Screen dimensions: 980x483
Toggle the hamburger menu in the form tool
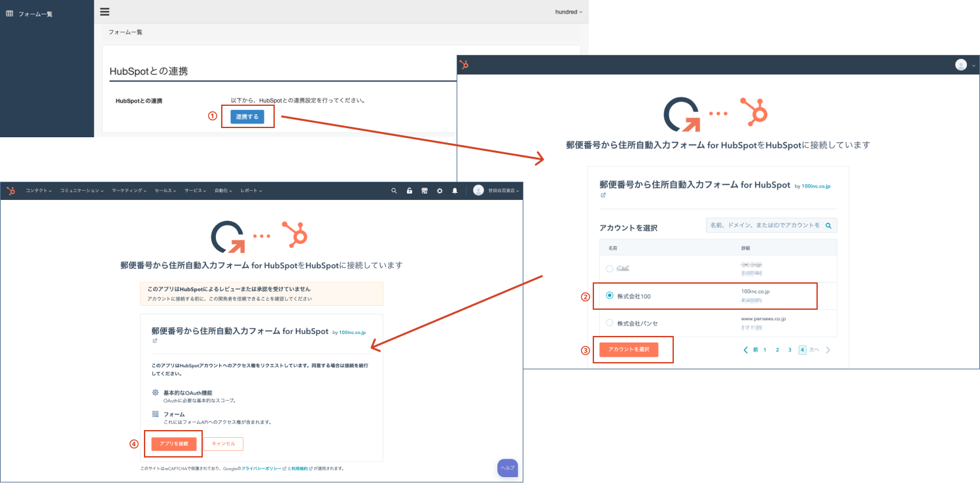[x=105, y=11]
